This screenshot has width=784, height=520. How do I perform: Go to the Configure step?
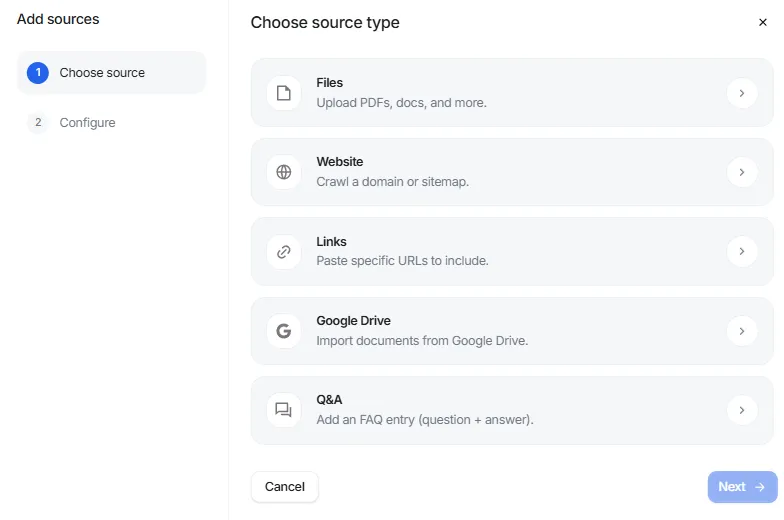click(87, 123)
